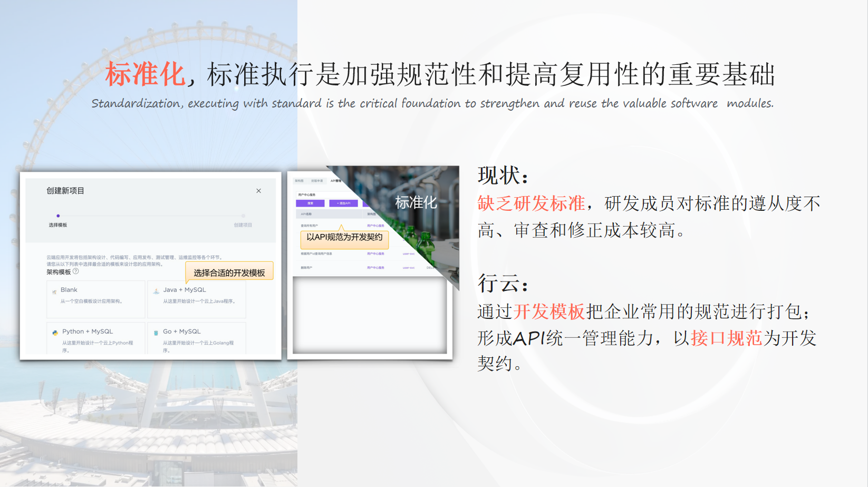Screen dimensions: 868x487
Task: Choose the Go + MySQL template icon
Action: click(x=156, y=332)
